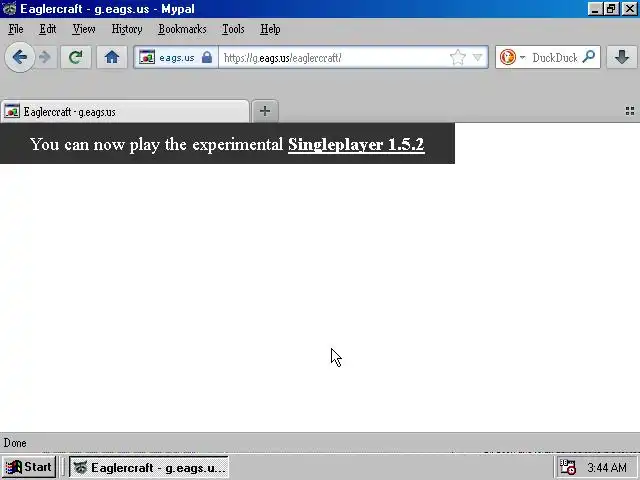Open the File menu

coord(16,29)
